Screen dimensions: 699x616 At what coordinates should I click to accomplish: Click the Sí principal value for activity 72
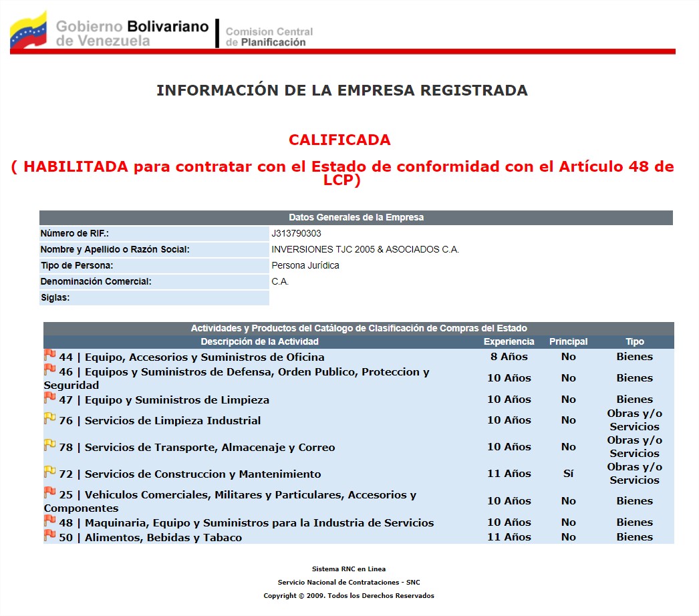[569, 474]
